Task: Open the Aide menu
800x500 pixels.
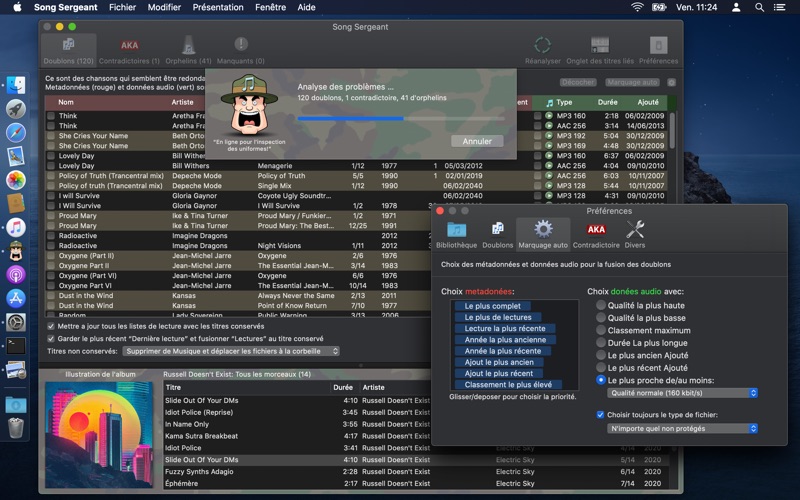Action: pos(306,7)
